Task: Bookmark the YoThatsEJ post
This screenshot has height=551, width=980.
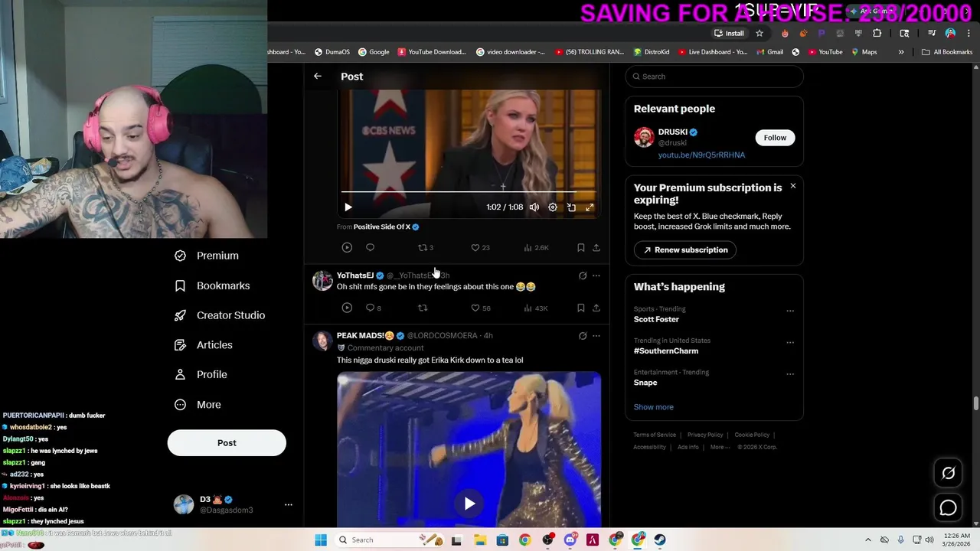Action: coord(581,308)
